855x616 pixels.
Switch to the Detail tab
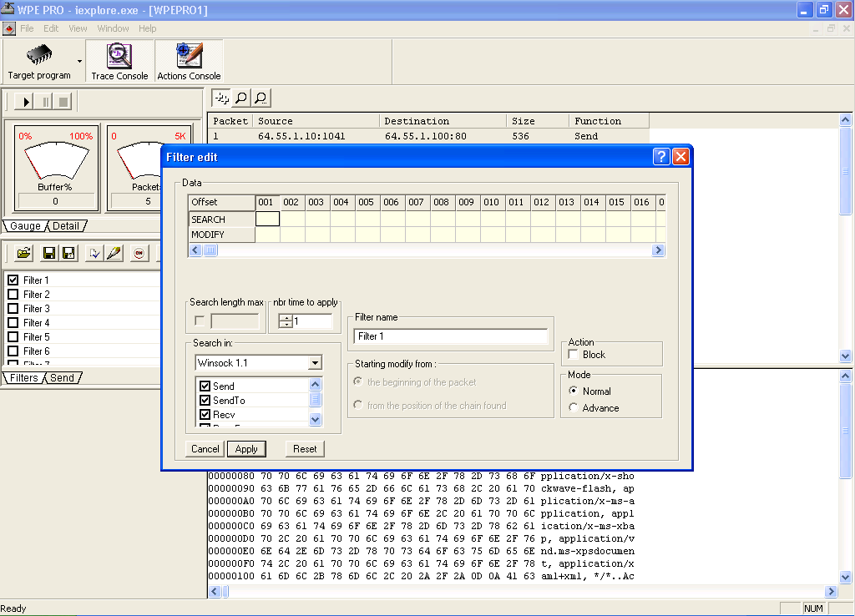(x=66, y=225)
